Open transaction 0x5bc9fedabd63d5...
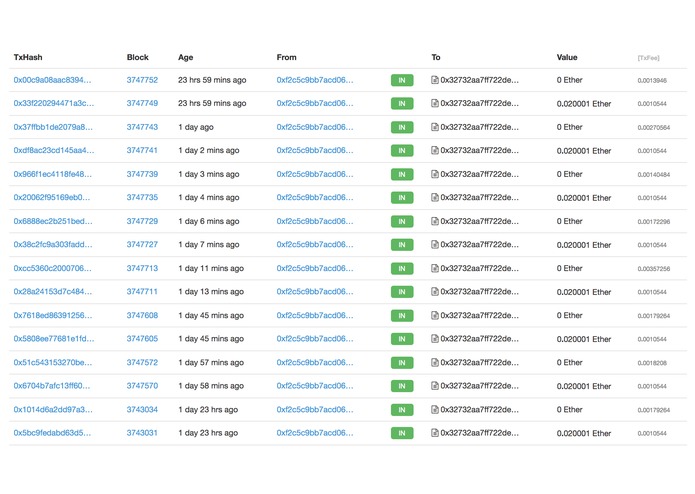Viewport: 695px width, 494px height. point(52,432)
